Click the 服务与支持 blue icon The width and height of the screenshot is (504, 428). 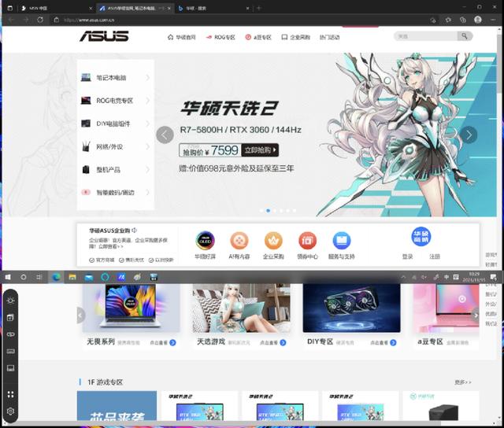click(341, 241)
